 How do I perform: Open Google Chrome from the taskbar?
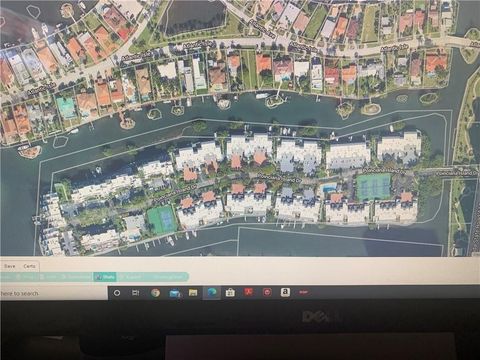pyautogui.click(x=155, y=293)
